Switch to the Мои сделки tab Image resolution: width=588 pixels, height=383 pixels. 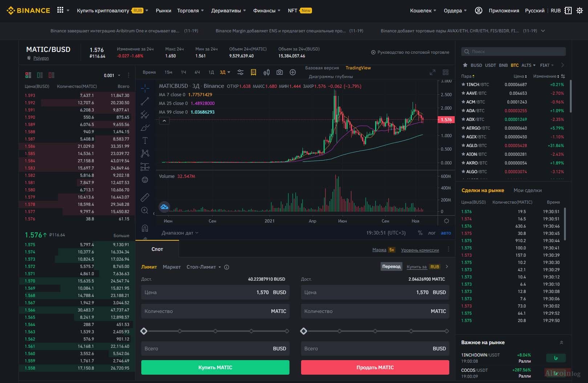tap(527, 190)
